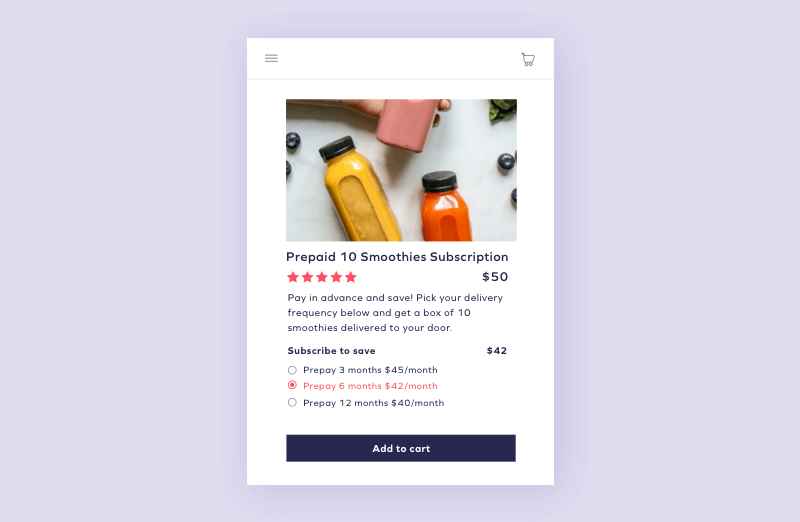800x522 pixels.
Task: Click the Subscribe to save heading
Action: tap(332, 351)
